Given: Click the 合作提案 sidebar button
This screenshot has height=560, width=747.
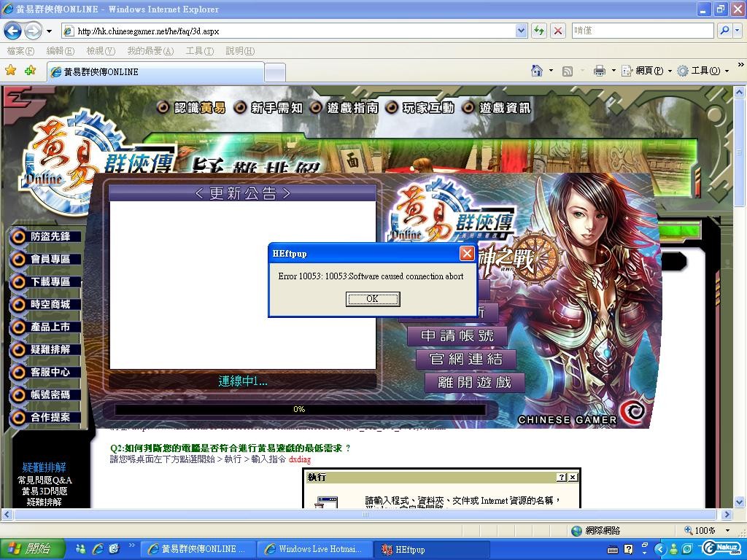Looking at the screenshot, I should point(45,417).
